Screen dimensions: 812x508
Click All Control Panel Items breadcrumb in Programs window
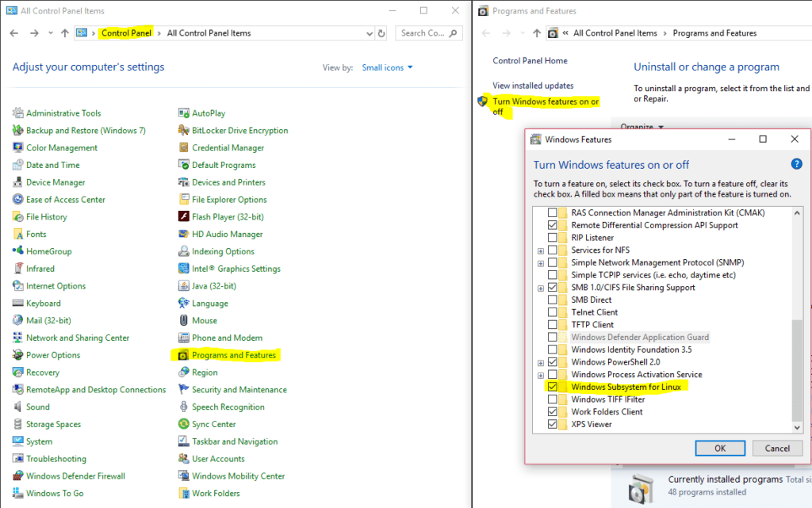pyautogui.click(x=615, y=32)
